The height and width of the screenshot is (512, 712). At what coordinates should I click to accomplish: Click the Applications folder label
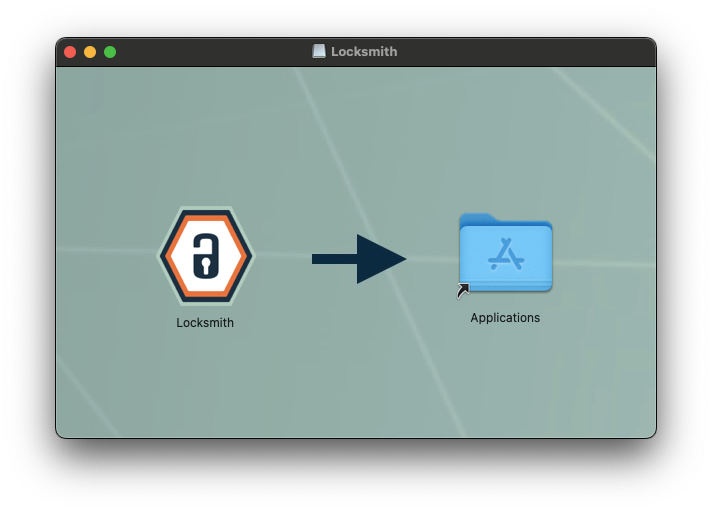click(505, 318)
